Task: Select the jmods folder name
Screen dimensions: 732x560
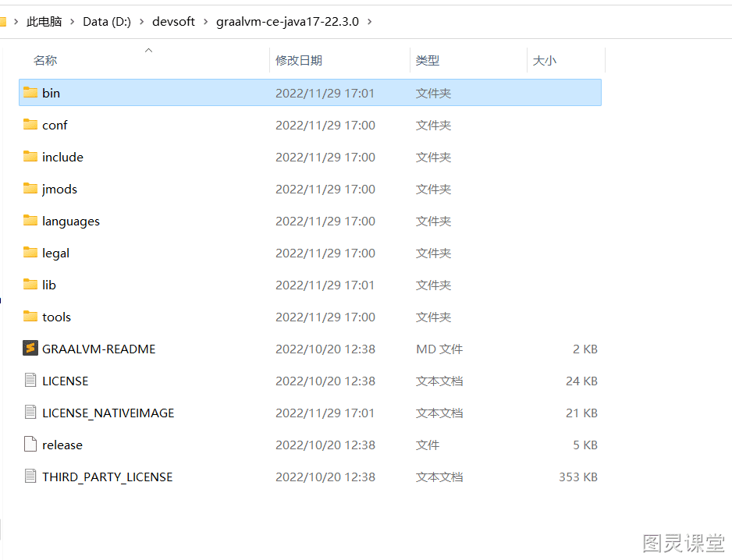Action: (x=59, y=189)
